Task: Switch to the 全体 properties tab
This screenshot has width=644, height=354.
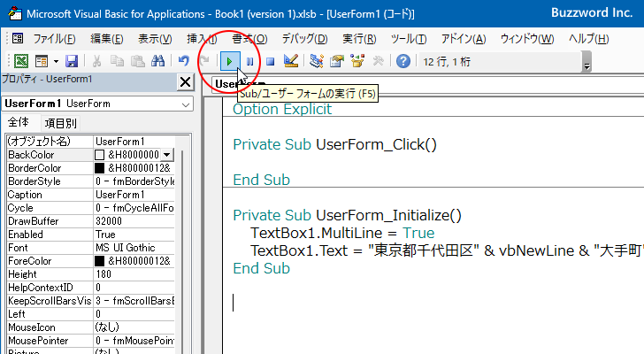Action: [x=18, y=122]
